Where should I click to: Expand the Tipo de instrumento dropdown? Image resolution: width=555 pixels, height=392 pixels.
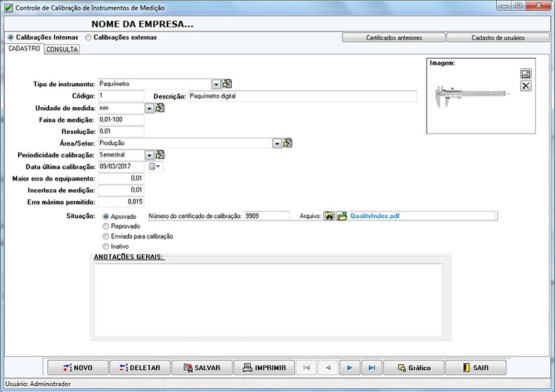(216, 84)
